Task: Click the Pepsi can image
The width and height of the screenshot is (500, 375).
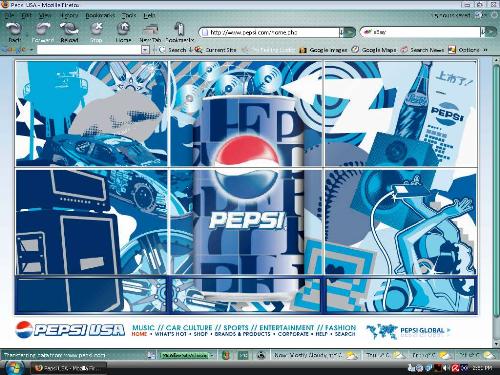Action: [x=248, y=197]
